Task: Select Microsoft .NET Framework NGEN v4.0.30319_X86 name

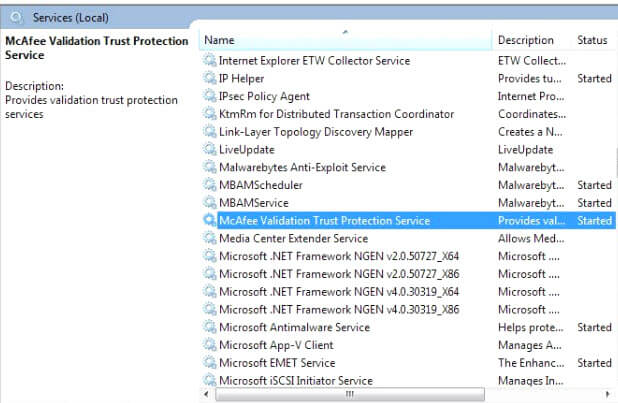Action: point(339,309)
